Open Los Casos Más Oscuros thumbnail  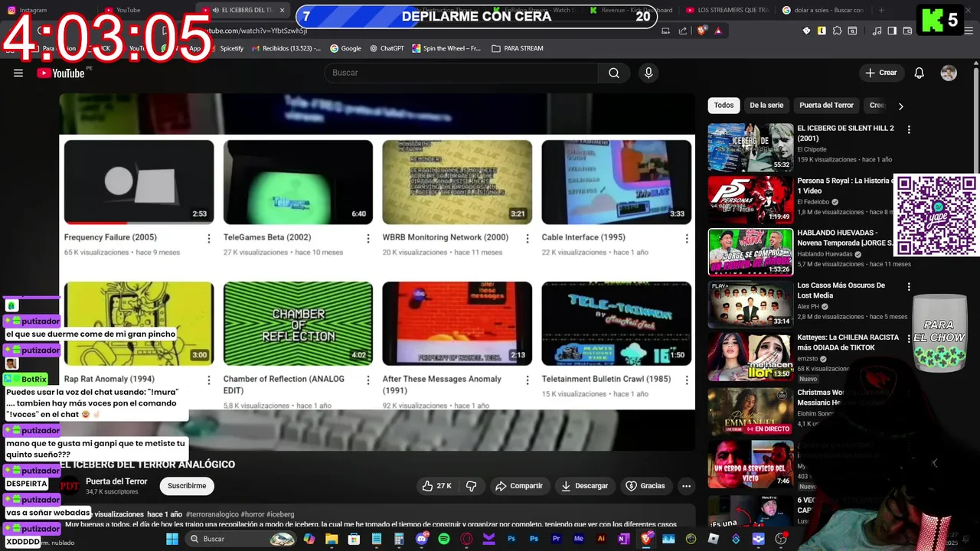tap(750, 305)
